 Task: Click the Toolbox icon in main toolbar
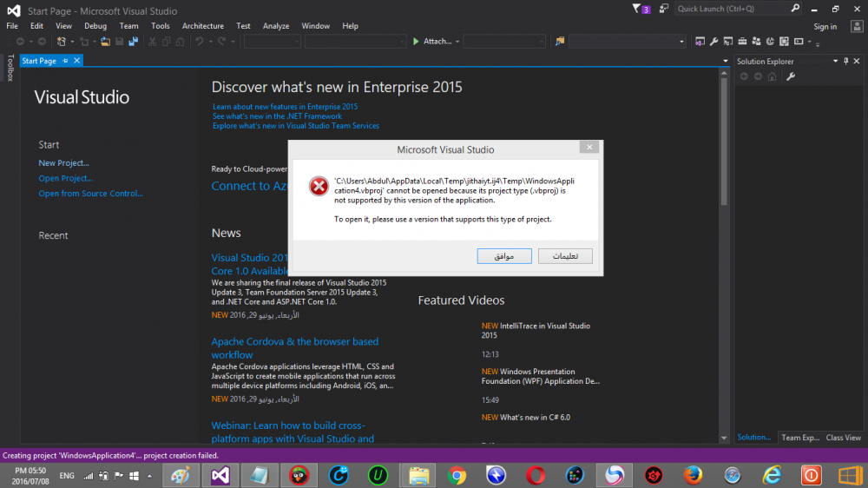(x=742, y=42)
